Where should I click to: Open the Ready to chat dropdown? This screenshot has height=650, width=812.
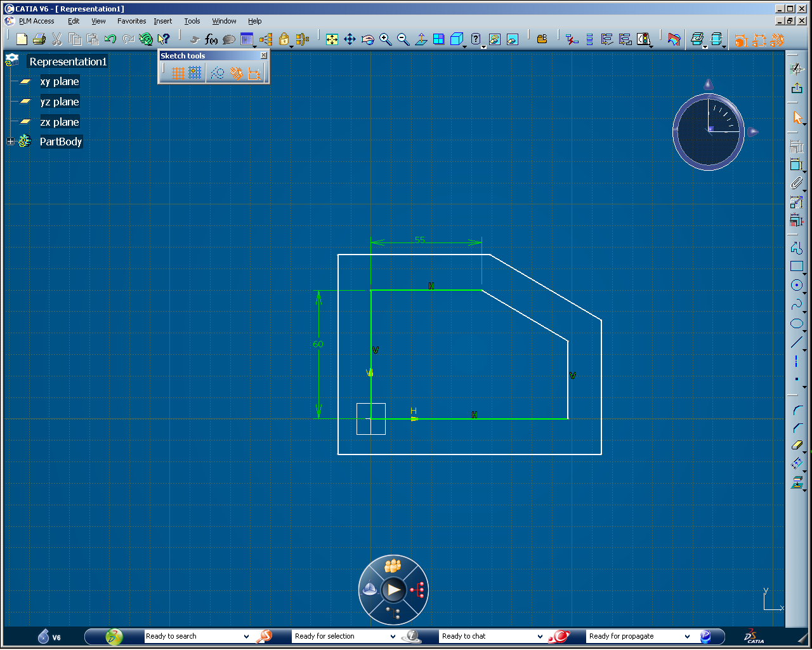point(540,636)
